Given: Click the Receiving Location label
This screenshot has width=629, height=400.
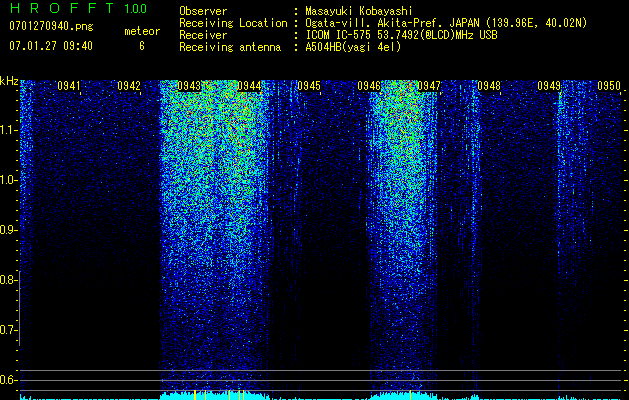Looking at the screenshot, I should pos(233,23).
